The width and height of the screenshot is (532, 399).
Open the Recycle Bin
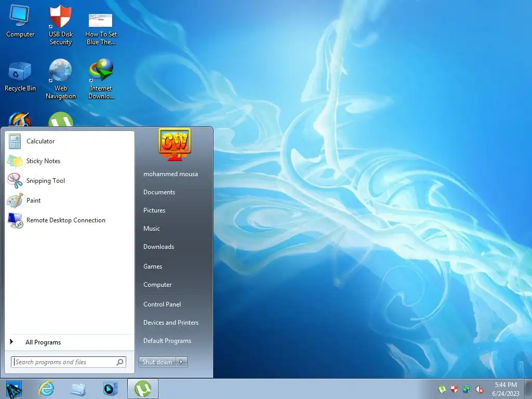pyautogui.click(x=20, y=76)
